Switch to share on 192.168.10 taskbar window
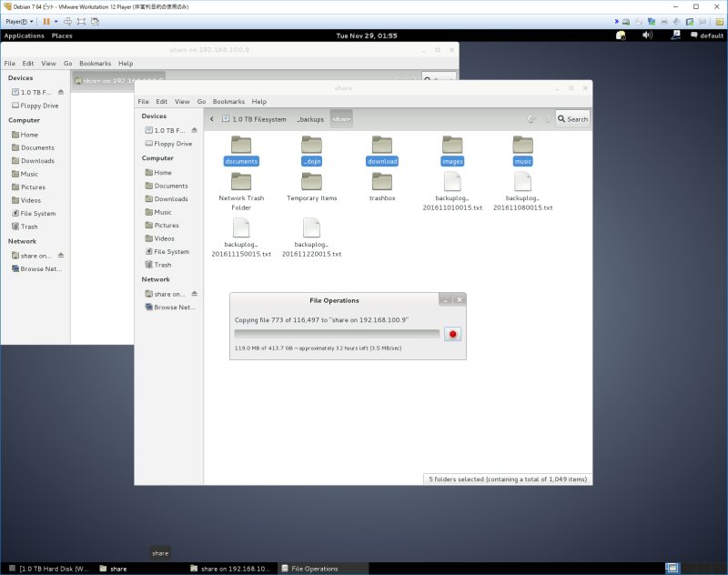The width and height of the screenshot is (728, 575). coord(230,569)
